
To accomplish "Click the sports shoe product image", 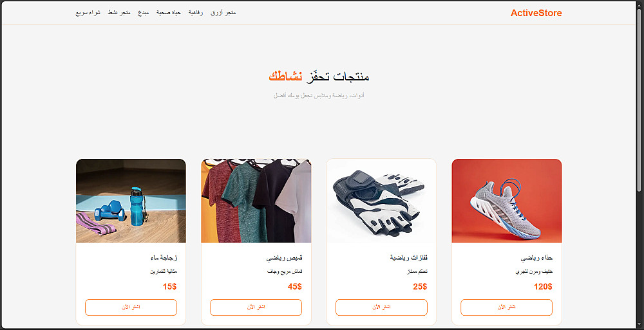I will (506, 201).
